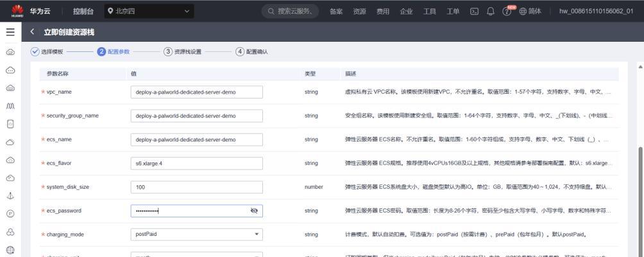Go back using the arrow beside 立即创建资源栈

coord(33,32)
